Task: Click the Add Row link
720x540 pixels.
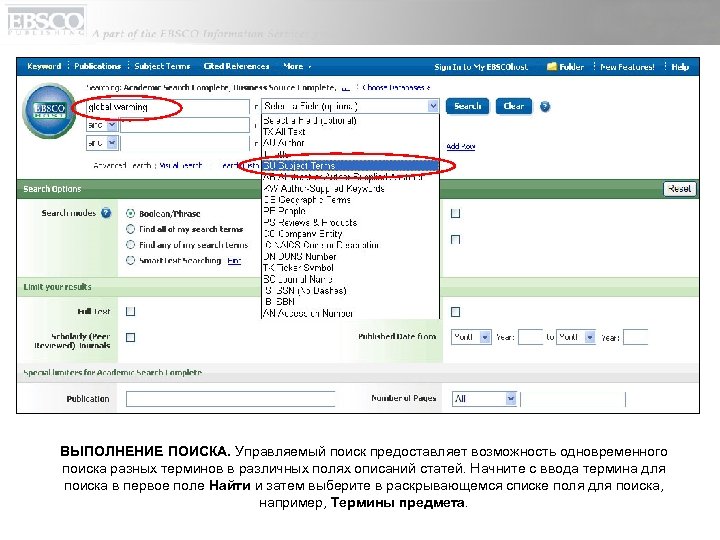Action: click(x=461, y=146)
